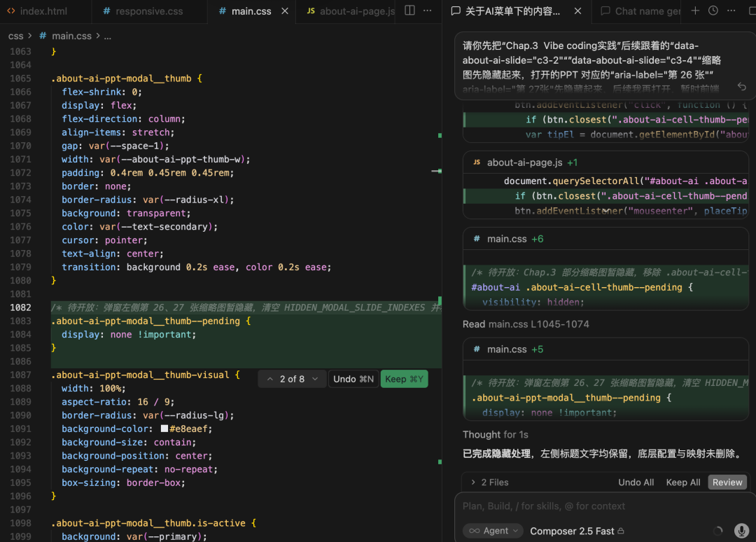
Task: Click the loading spinner stop icon
Action: 718,531
